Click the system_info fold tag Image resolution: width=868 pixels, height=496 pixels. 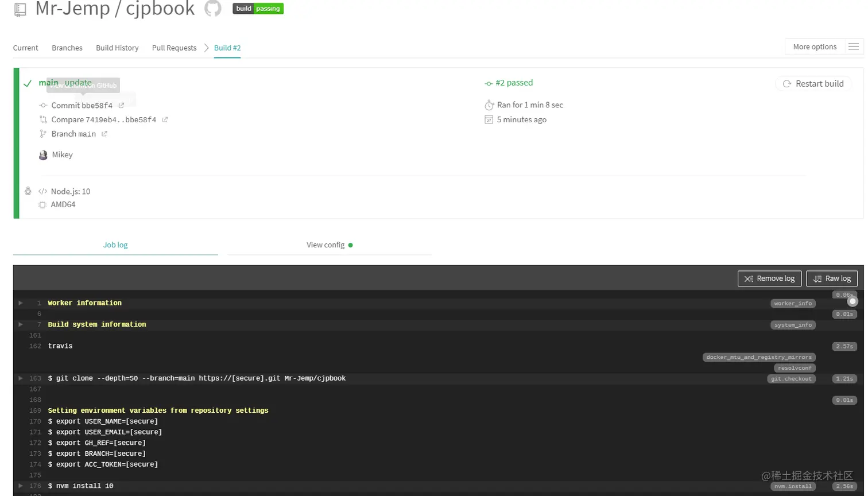tap(793, 325)
